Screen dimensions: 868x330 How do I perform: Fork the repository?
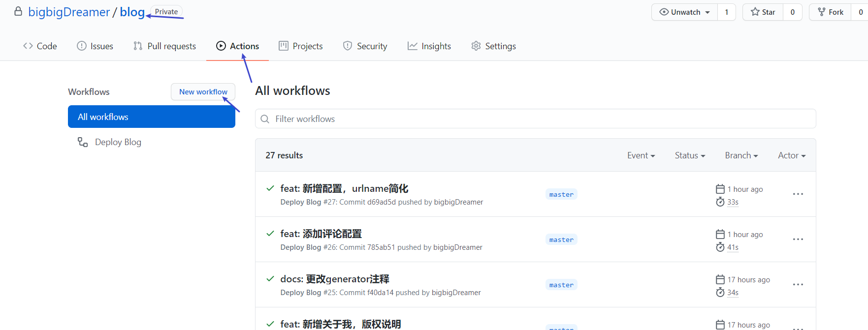[831, 12]
